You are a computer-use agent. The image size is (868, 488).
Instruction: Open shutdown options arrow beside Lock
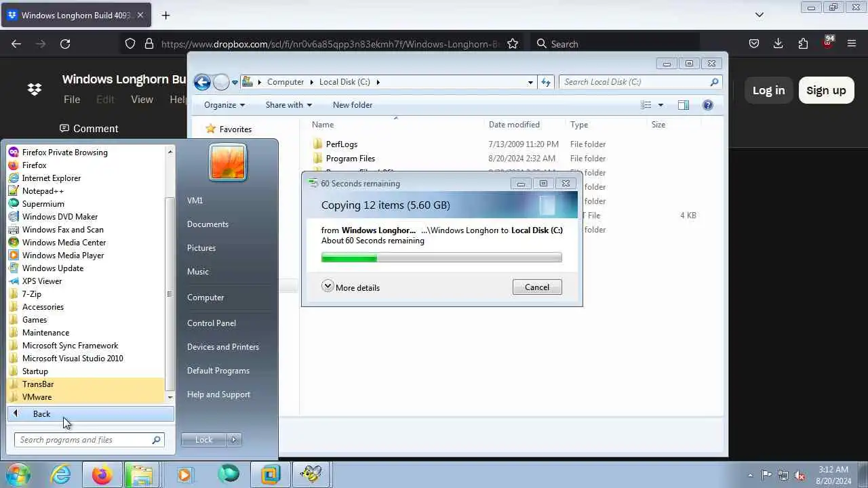pos(234,440)
